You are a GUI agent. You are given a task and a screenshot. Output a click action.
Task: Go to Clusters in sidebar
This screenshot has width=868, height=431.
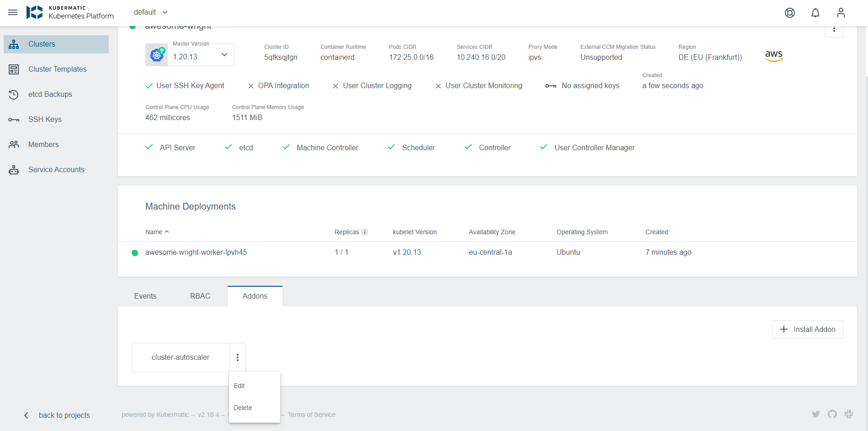56,44
